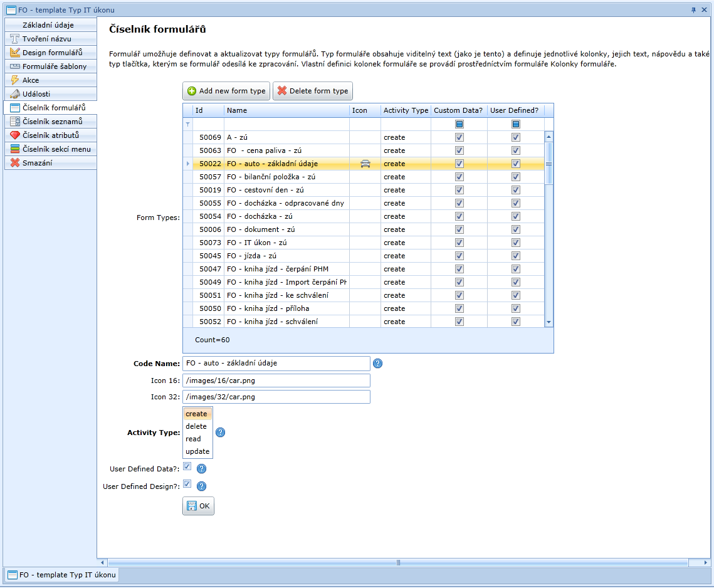The width and height of the screenshot is (714, 588).
Task: Open Číselník atributů with red gem icon
Action: [50, 135]
